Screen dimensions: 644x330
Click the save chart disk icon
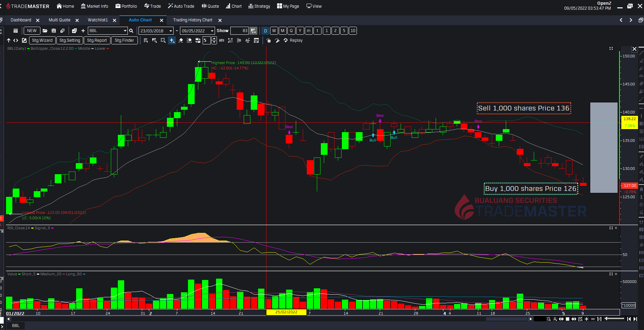[x=54, y=31]
